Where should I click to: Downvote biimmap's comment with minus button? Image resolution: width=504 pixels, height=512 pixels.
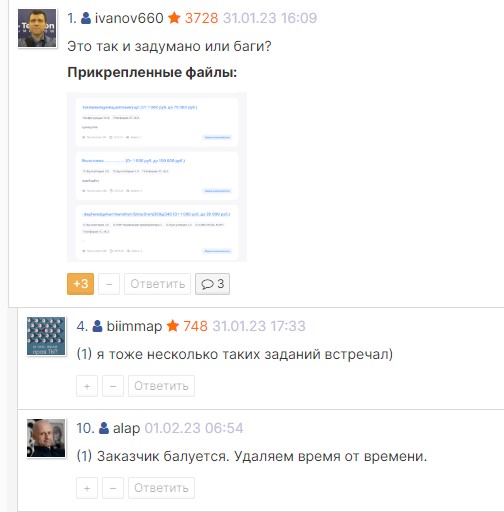pyautogui.click(x=113, y=386)
